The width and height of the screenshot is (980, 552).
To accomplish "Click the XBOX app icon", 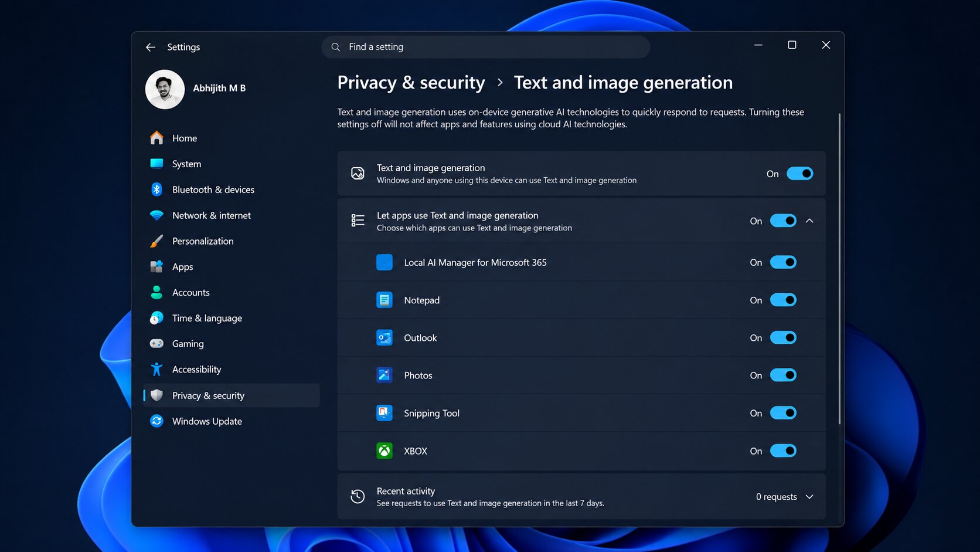I will tap(384, 451).
